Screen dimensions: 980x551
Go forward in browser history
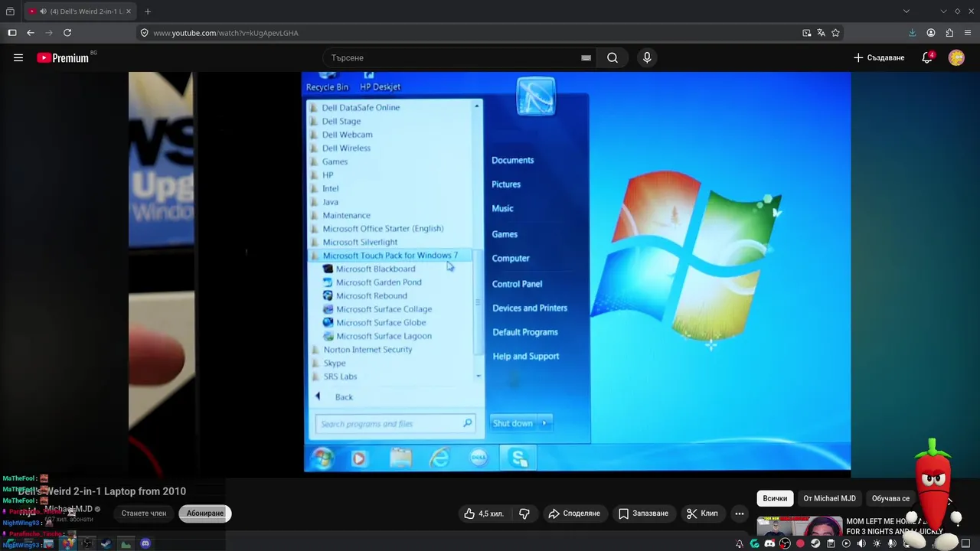click(49, 33)
